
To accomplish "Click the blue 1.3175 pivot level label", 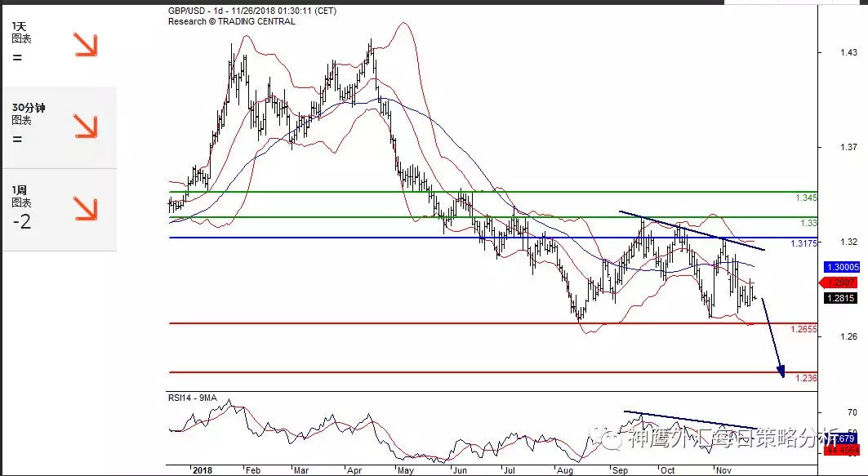I will (804, 243).
